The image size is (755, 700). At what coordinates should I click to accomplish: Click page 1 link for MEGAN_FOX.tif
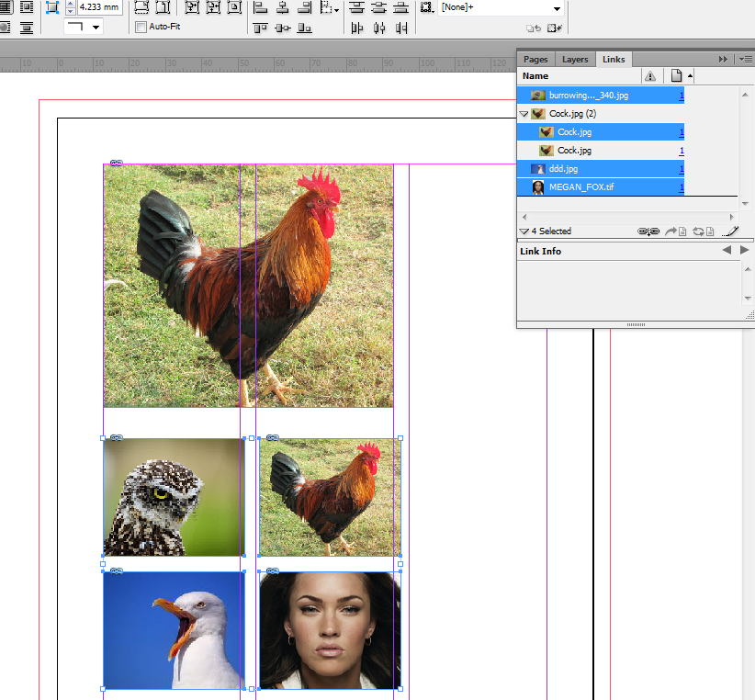point(682,186)
